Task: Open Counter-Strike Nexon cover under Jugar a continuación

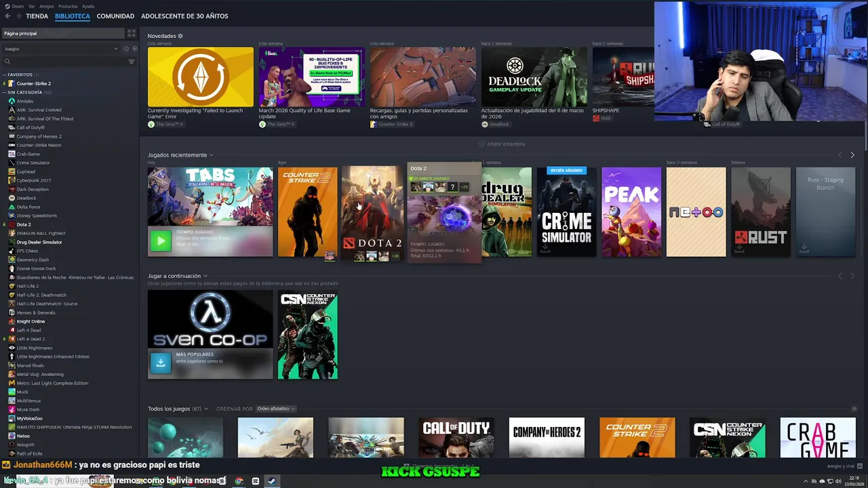Action: (x=308, y=335)
